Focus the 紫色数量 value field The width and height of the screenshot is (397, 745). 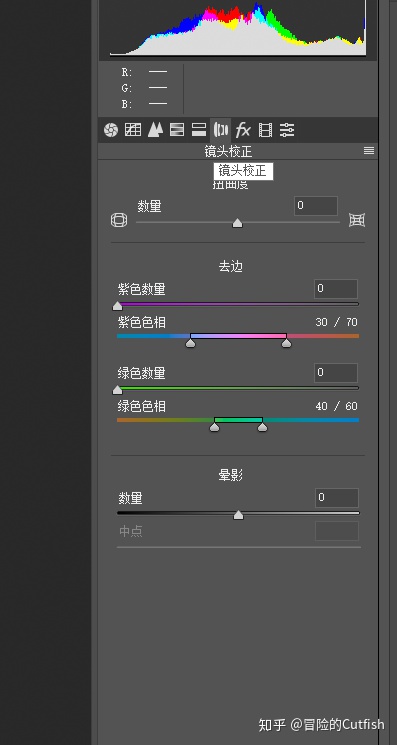tap(336, 289)
